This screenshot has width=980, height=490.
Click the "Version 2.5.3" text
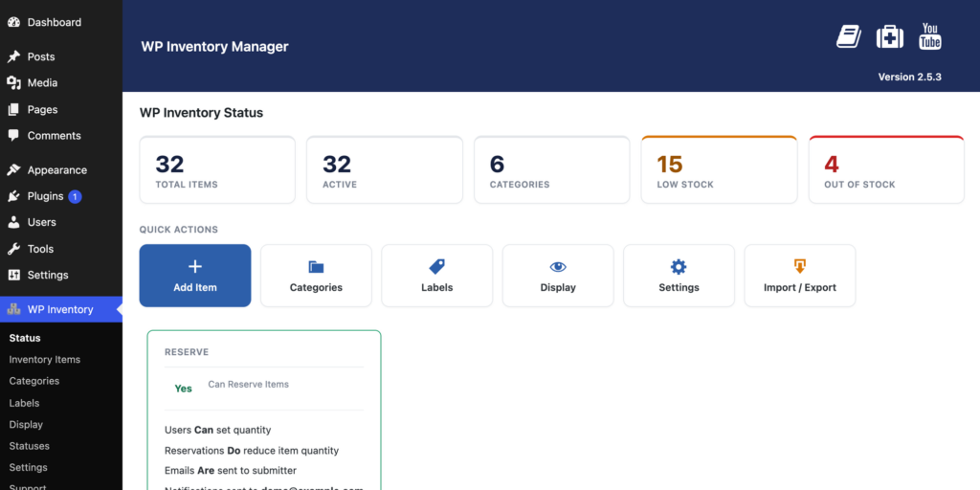point(910,77)
